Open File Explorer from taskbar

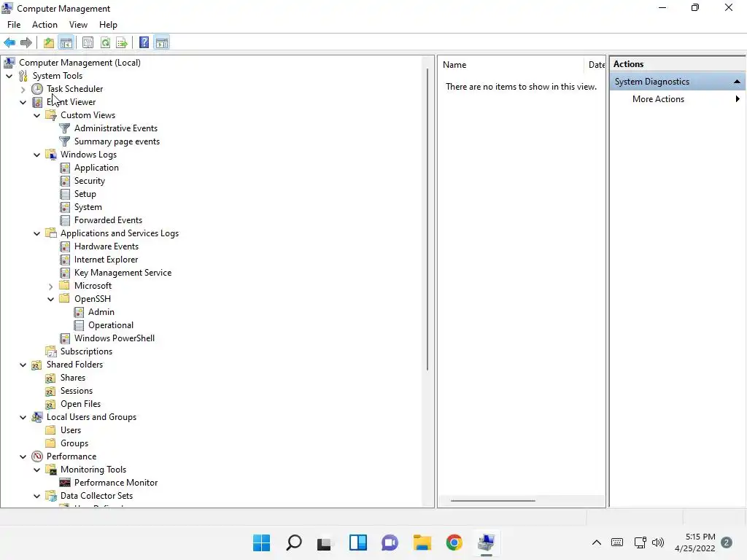(422, 542)
